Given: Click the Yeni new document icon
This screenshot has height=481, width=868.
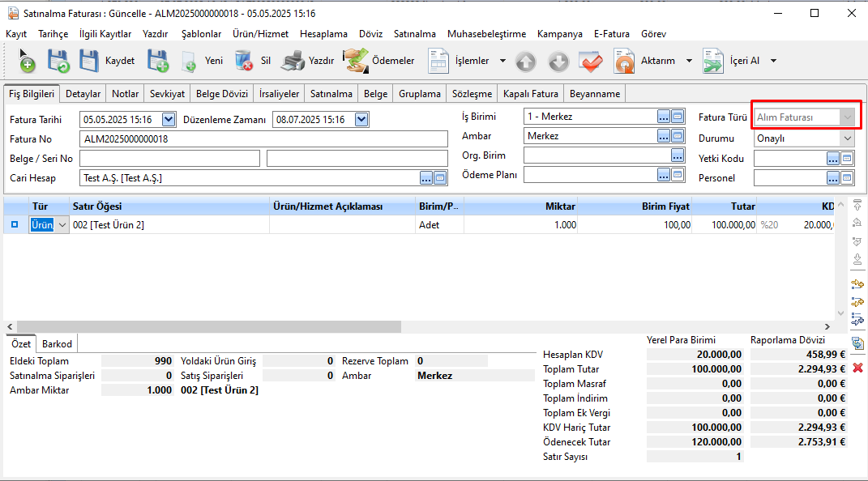Looking at the screenshot, I should tap(189, 62).
